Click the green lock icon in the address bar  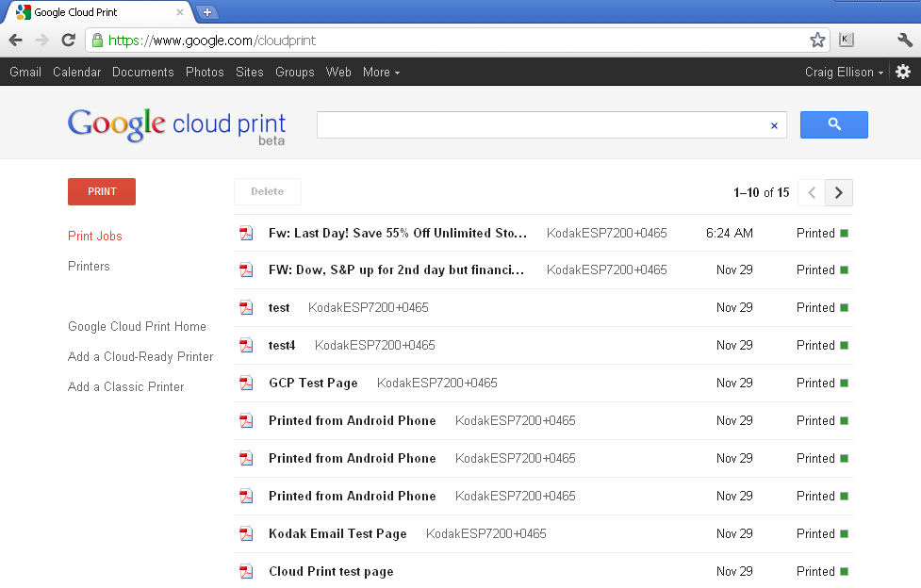point(97,40)
